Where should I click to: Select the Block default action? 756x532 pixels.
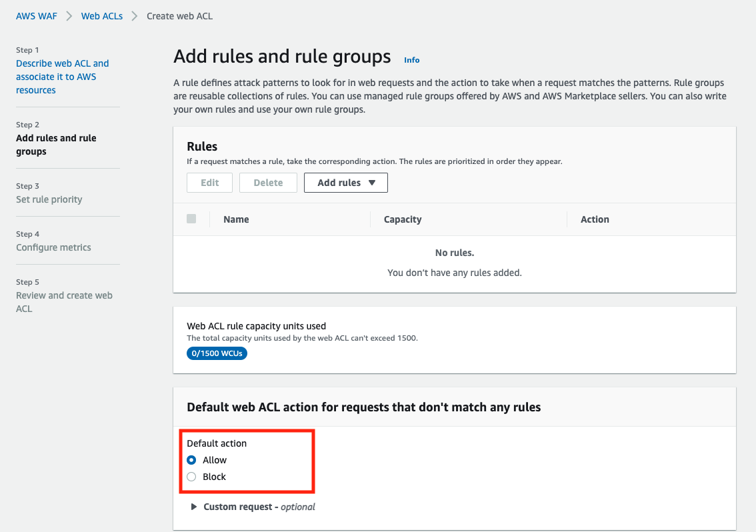pyautogui.click(x=192, y=477)
